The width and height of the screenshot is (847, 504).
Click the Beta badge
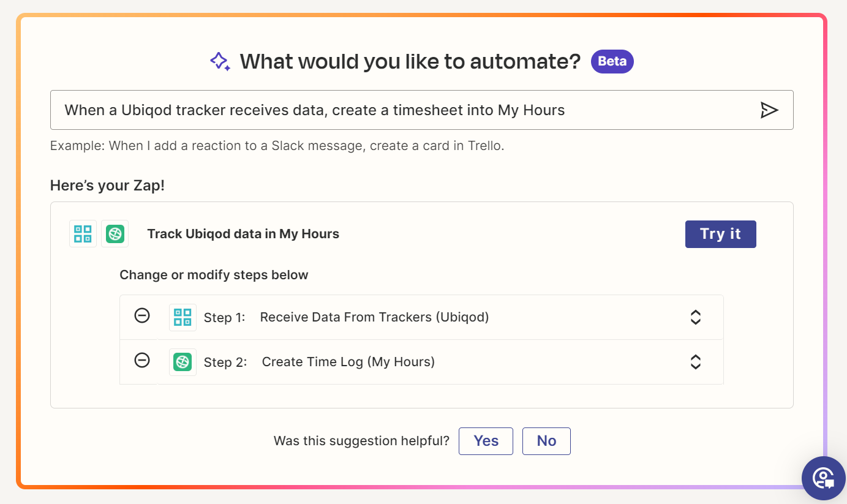(x=612, y=61)
